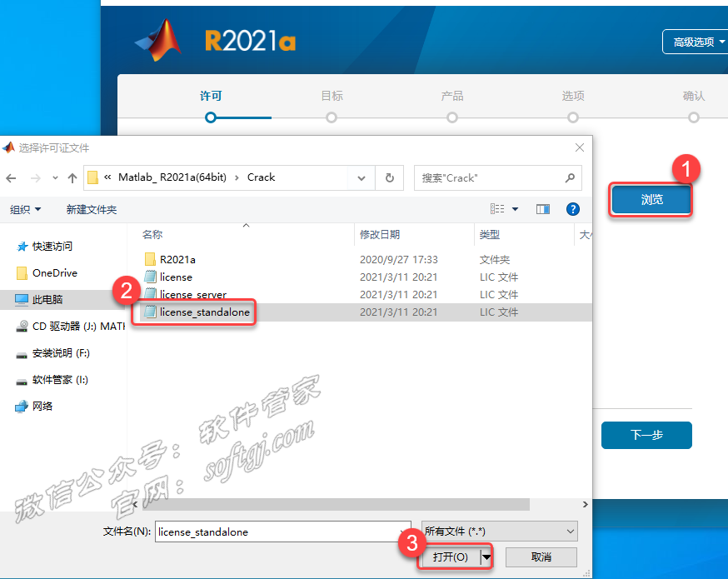Open the 所有文件 file type dropdown
Screen dimensions: 728x579
tap(500, 532)
